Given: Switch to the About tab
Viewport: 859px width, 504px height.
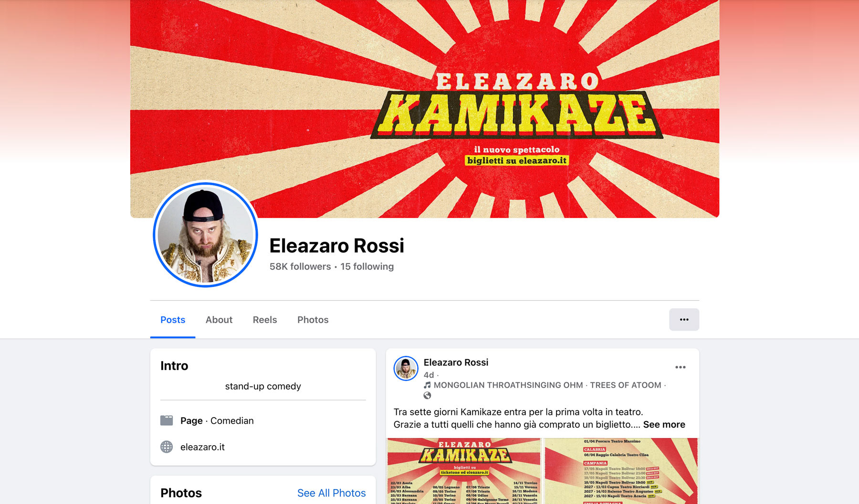Looking at the screenshot, I should (219, 320).
